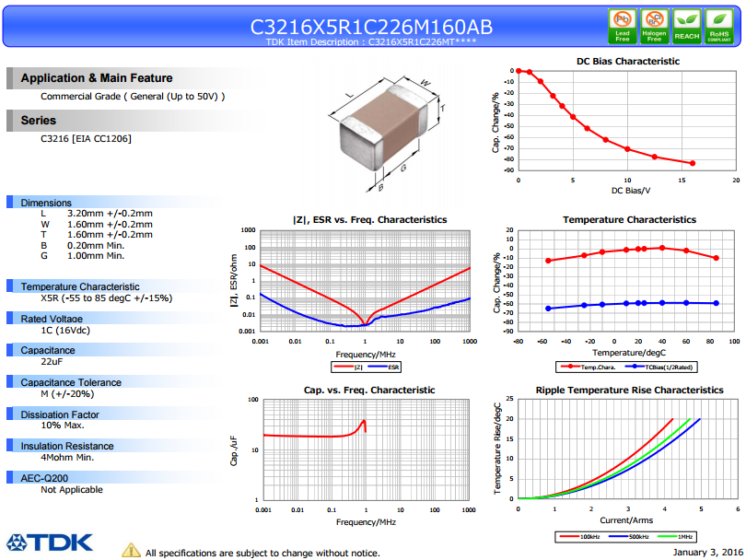Select the left-column 'Temperature Characteristic' heading
Image resolution: width=746 pixels, height=560 pixels.
pos(80,286)
